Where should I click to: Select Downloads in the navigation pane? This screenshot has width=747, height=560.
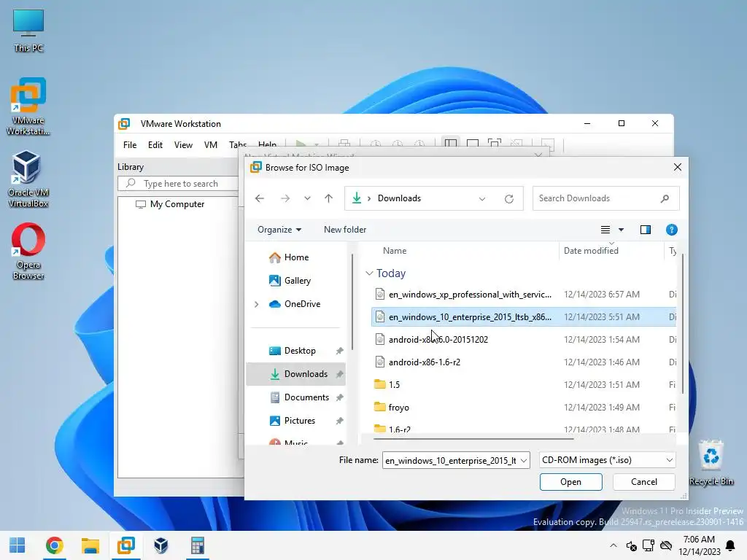tap(296, 374)
